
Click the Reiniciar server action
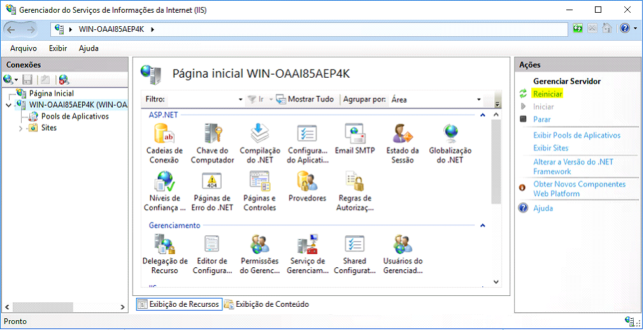point(547,94)
